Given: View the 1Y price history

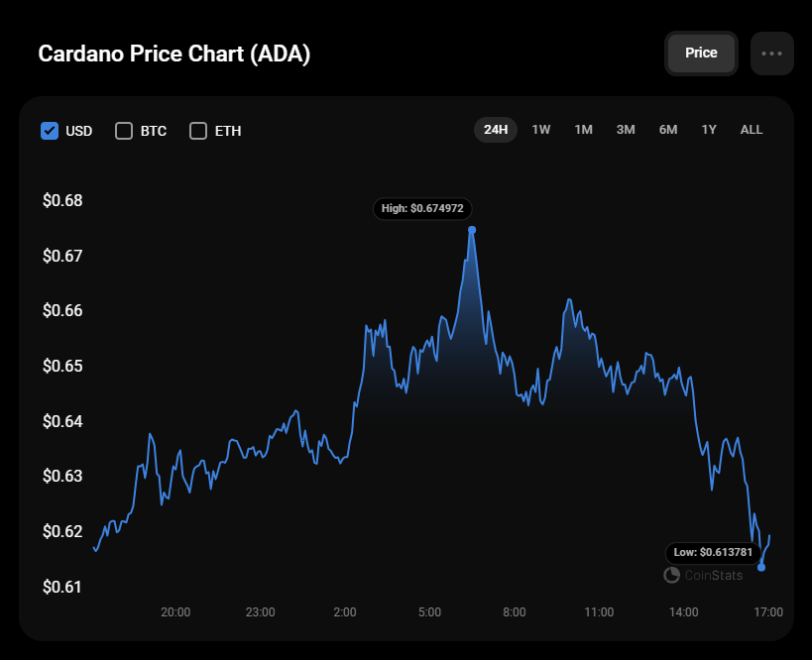Looking at the screenshot, I should tap(709, 130).
